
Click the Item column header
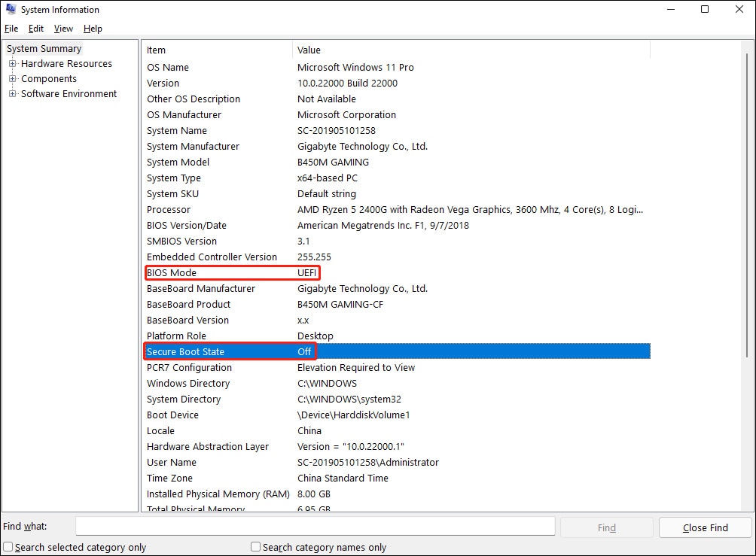[x=218, y=50]
